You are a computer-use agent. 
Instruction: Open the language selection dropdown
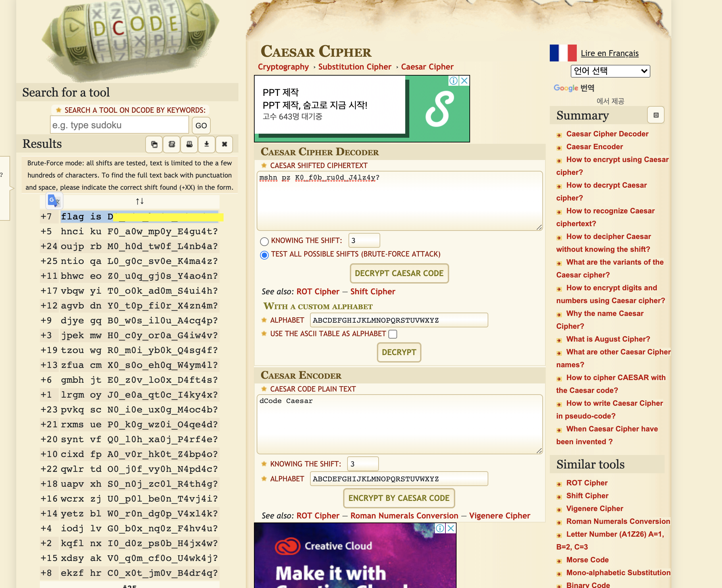tap(610, 71)
